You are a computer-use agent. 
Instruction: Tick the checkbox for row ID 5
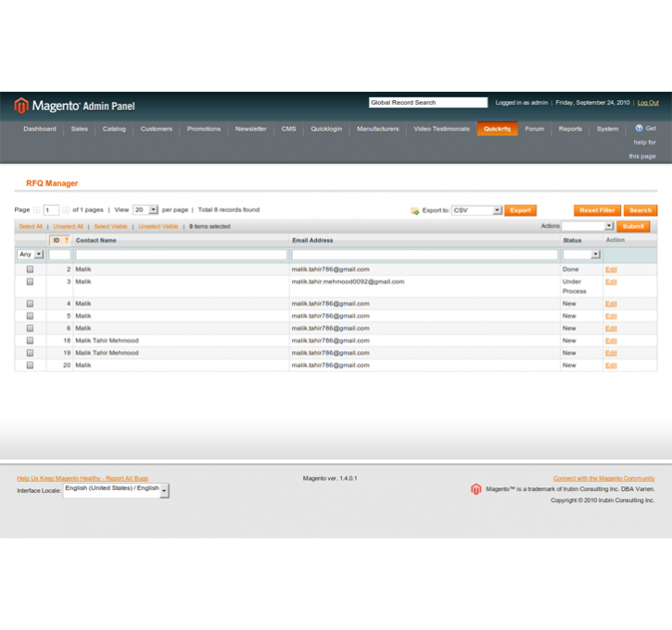[x=30, y=316]
